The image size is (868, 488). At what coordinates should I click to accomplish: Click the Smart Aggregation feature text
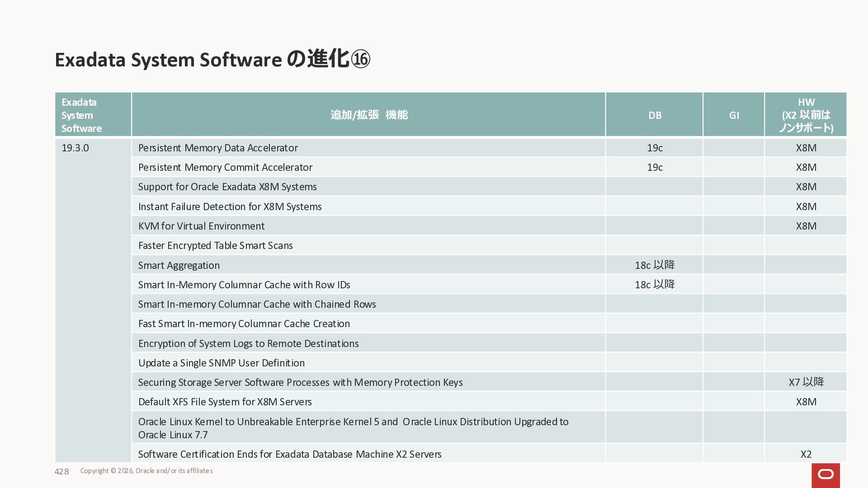179,266
